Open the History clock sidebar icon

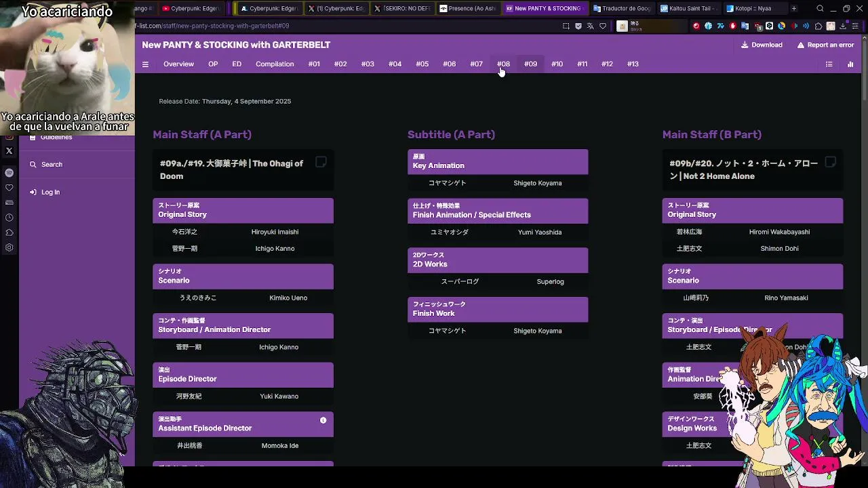pos(9,218)
